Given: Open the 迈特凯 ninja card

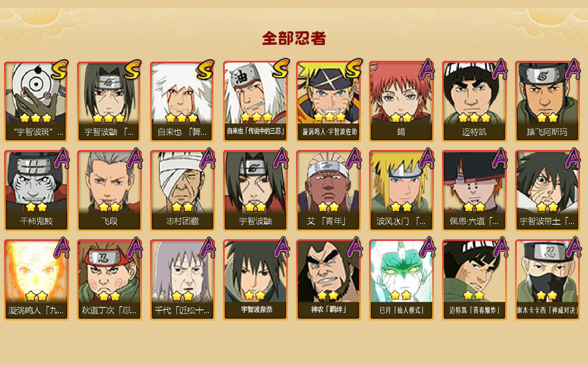Looking at the screenshot, I should (x=474, y=101).
